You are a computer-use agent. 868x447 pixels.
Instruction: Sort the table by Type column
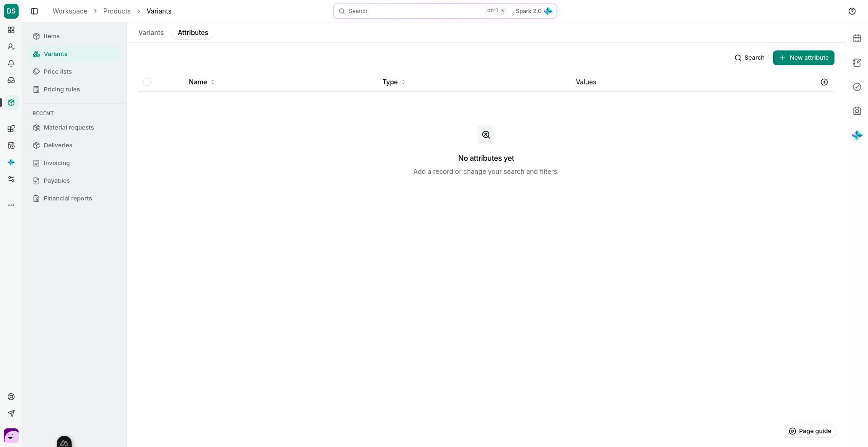[394, 82]
